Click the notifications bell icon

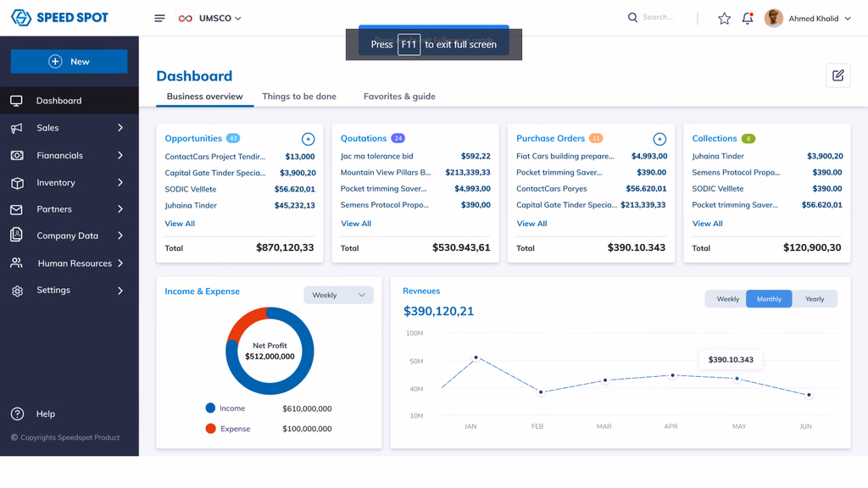(747, 18)
